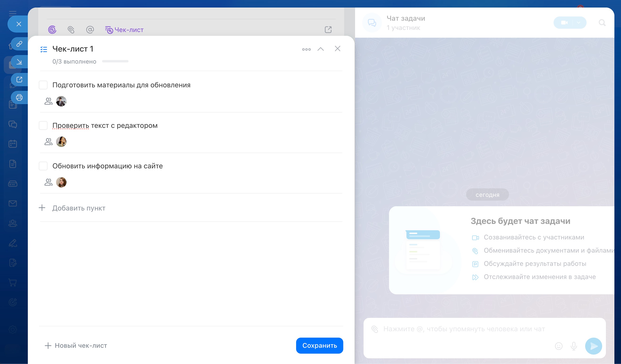
Task: Collapse Чек-лист 1 with chevron arrow
Action: (320, 49)
